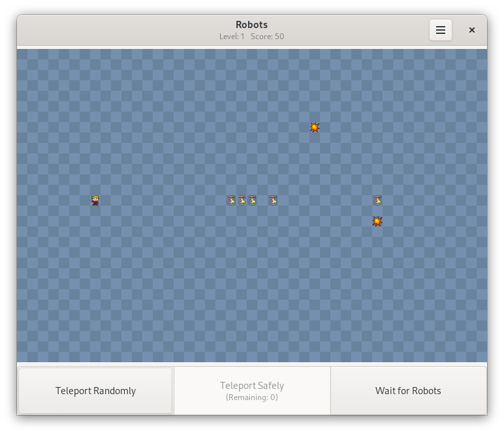The width and height of the screenshot is (504, 434).
Task: Move to the cell directly above the player
Action: (x=95, y=190)
